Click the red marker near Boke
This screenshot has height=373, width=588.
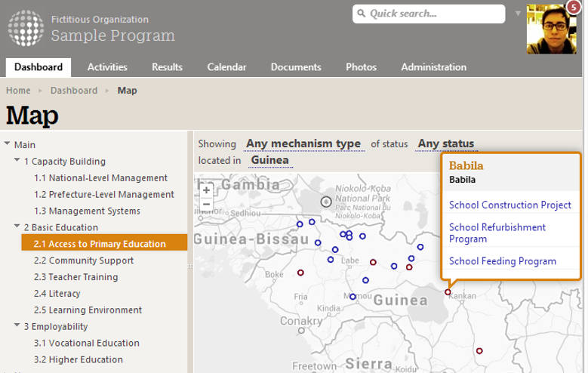(300, 273)
